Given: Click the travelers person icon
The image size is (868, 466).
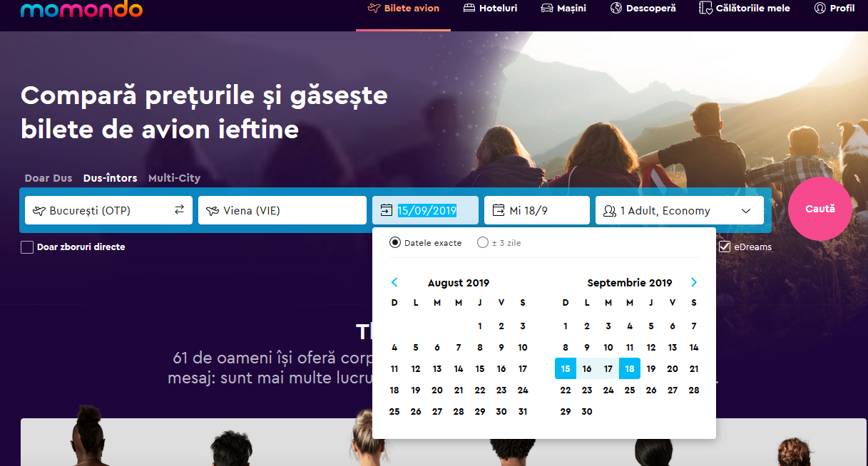Looking at the screenshot, I should click(x=609, y=211).
